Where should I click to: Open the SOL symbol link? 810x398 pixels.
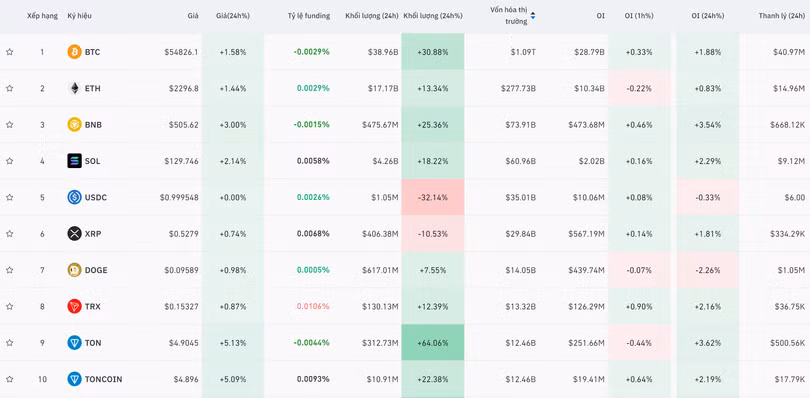pos(92,161)
